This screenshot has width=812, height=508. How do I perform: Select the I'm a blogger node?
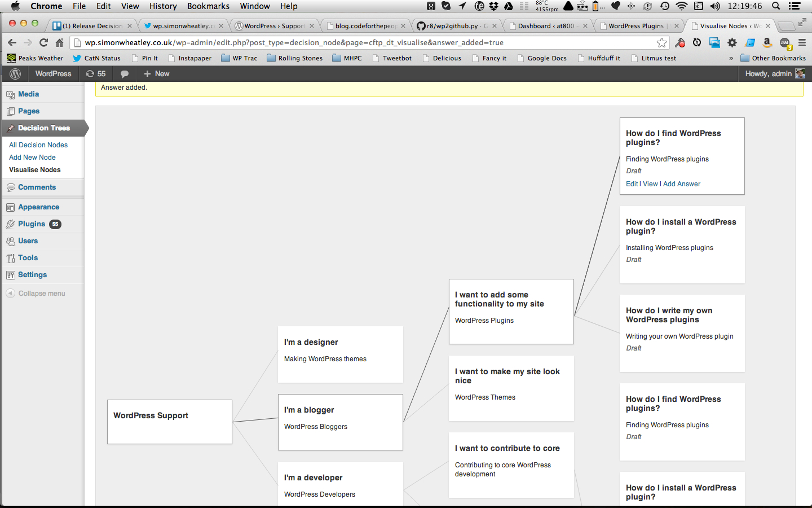tap(341, 422)
